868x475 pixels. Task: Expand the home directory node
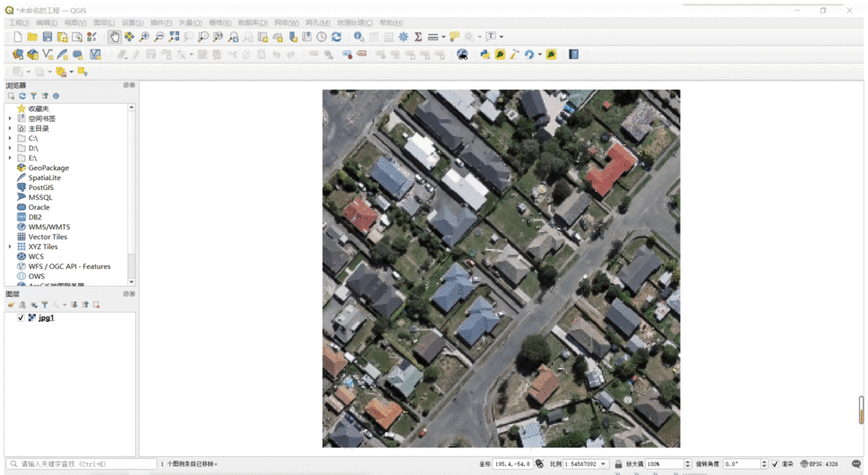pyautogui.click(x=10, y=128)
